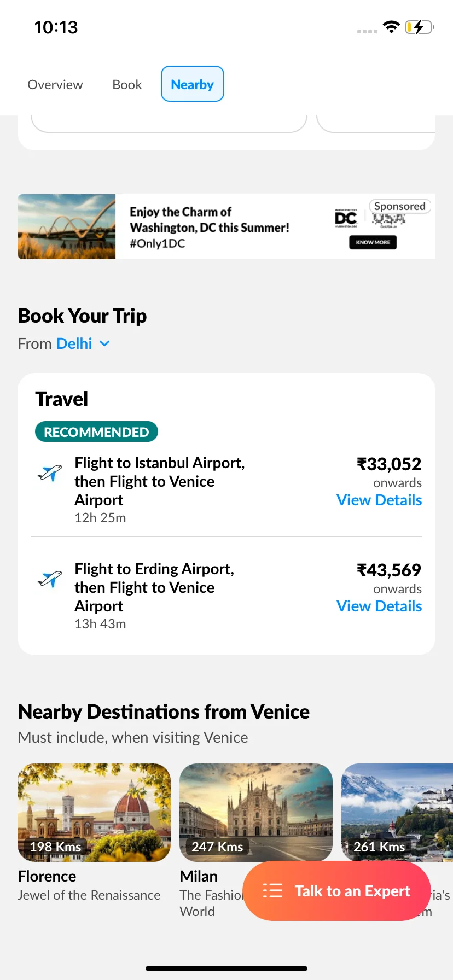
Task: Tap the battery charging icon
Action: pyautogui.click(x=420, y=27)
